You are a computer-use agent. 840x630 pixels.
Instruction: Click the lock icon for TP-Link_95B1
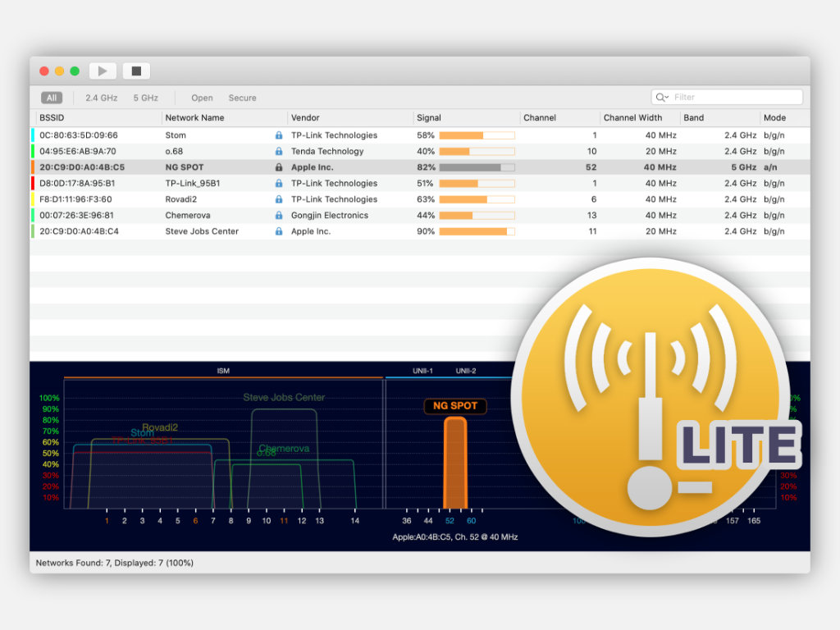click(x=279, y=183)
